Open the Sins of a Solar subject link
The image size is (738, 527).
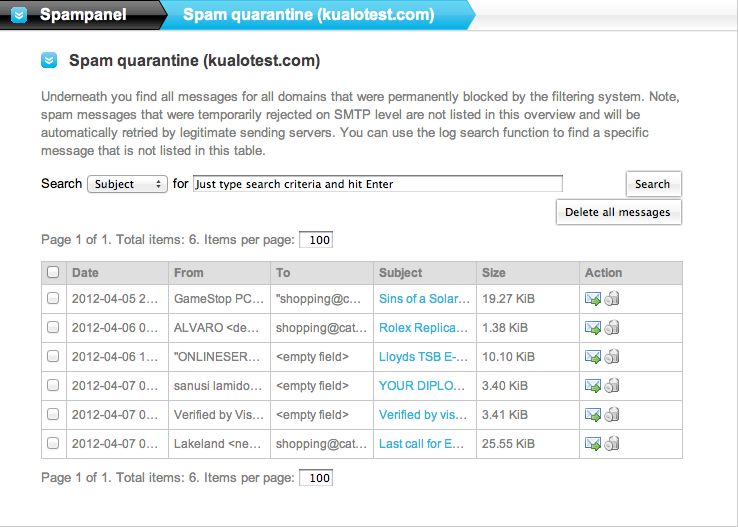pyautogui.click(x=424, y=299)
